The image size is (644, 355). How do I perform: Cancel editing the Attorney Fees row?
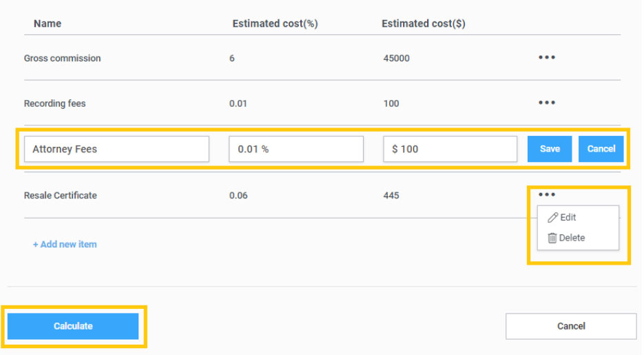tap(601, 149)
